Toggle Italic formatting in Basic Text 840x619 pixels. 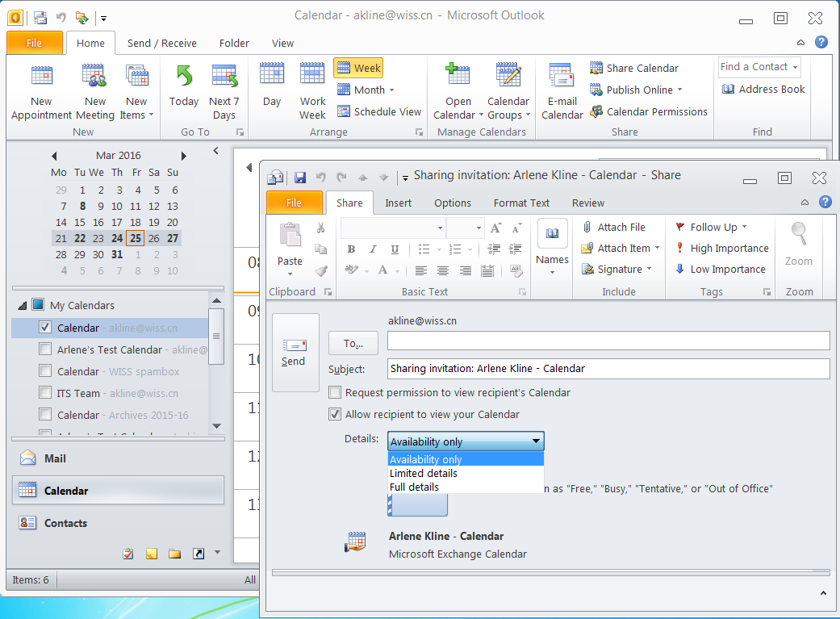(x=373, y=249)
